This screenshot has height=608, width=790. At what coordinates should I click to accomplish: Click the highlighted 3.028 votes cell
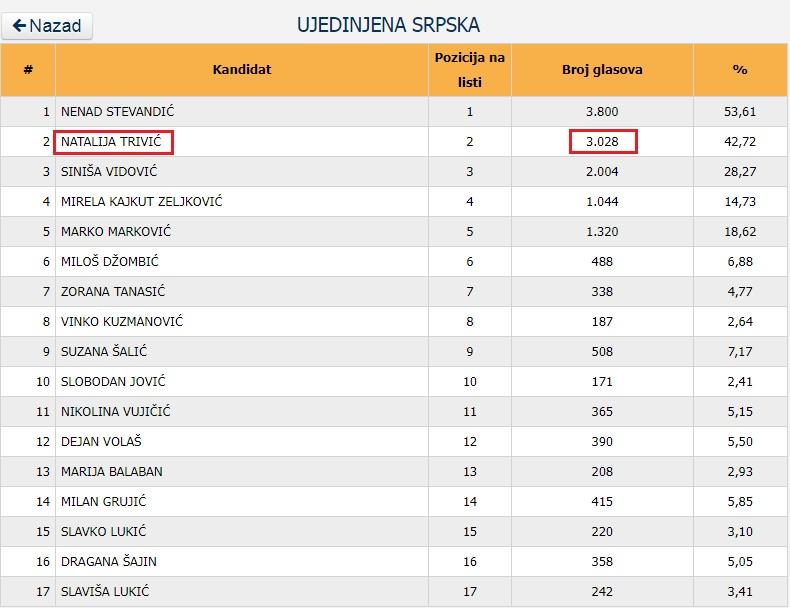(603, 142)
